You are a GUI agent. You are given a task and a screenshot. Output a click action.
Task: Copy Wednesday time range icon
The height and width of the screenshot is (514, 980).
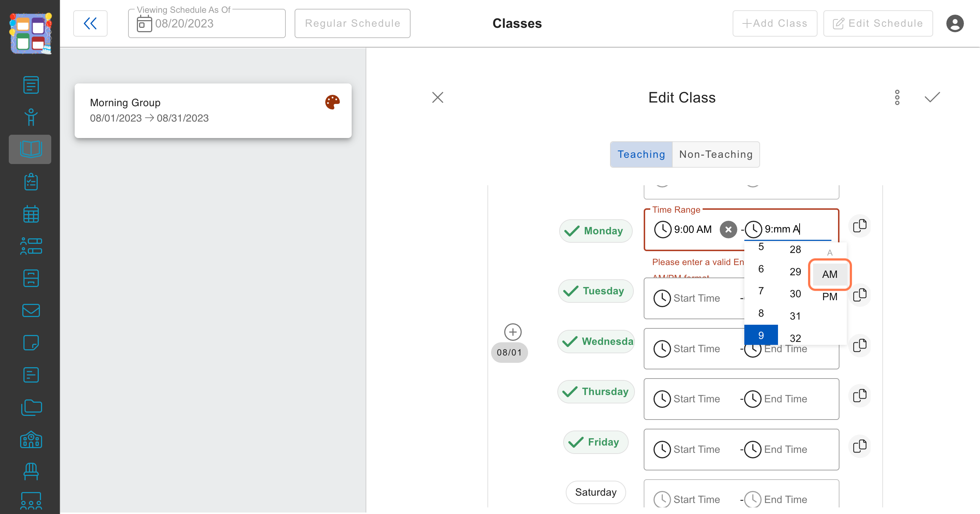pos(859,346)
